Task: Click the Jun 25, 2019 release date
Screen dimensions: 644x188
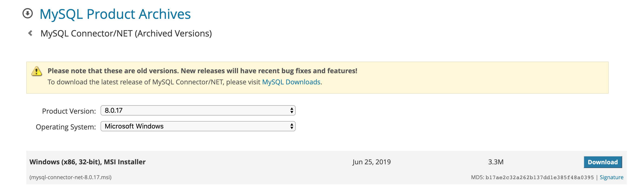Action: 372,162
